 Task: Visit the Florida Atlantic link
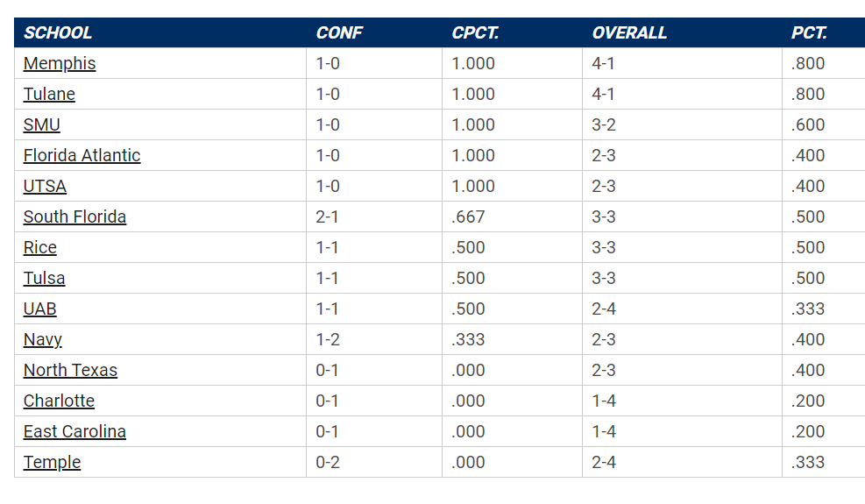pyautogui.click(x=82, y=156)
